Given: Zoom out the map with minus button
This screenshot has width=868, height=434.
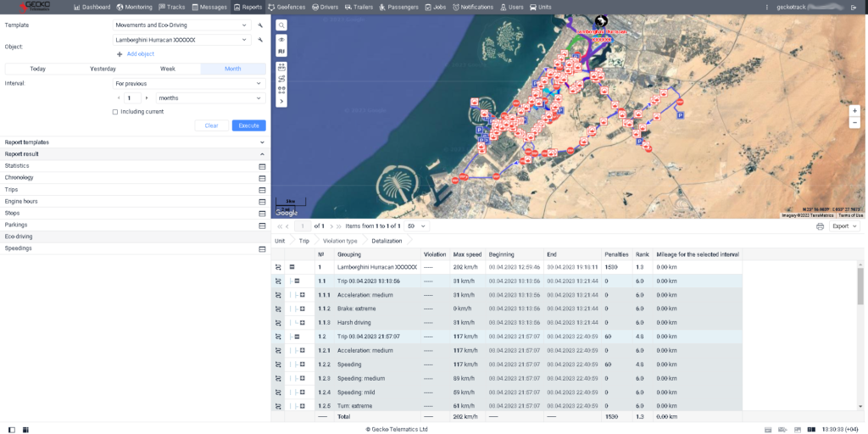Looking at the screenshot, I should 854,122.
